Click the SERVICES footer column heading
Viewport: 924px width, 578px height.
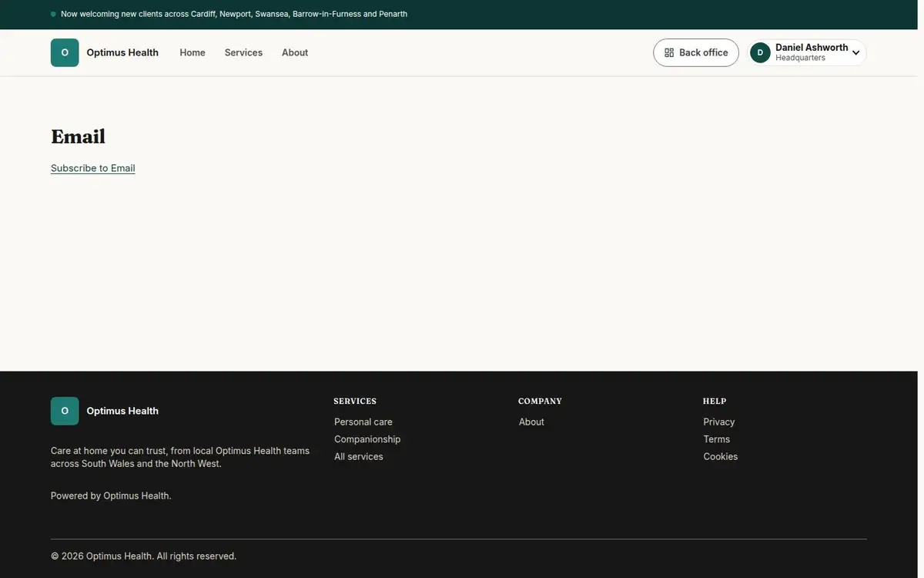click(x=355, y=402)
